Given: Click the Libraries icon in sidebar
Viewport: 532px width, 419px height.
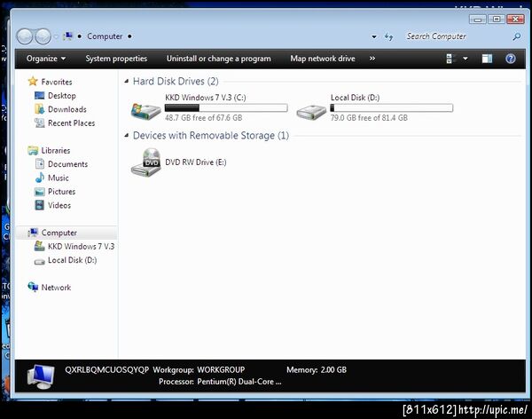Looking at the screenshot, I should 33,150.
